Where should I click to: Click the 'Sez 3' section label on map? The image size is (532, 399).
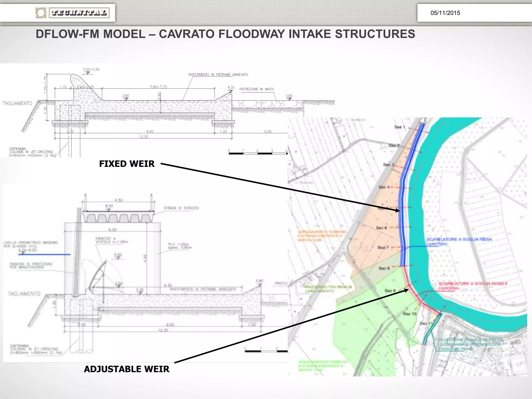coord(389,165)
